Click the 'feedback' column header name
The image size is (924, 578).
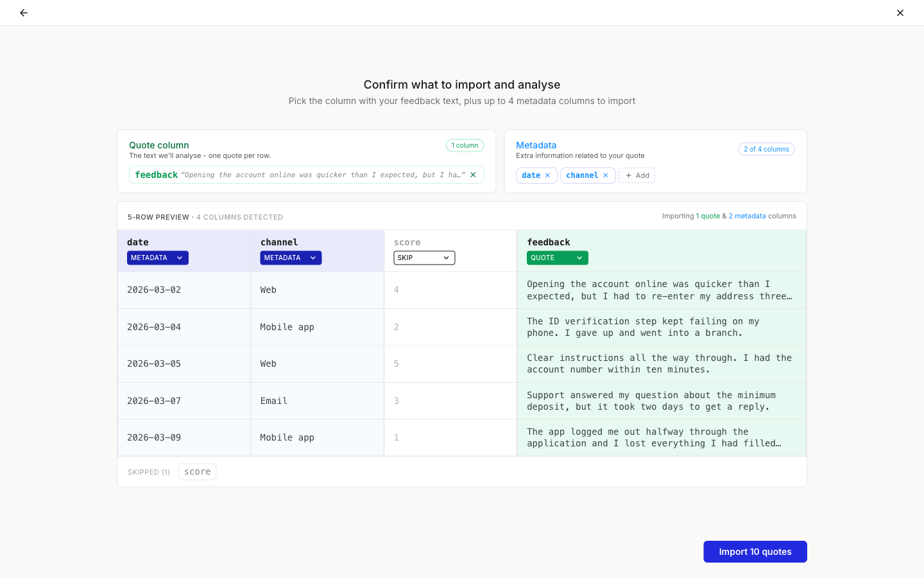(x=549, y=242)
